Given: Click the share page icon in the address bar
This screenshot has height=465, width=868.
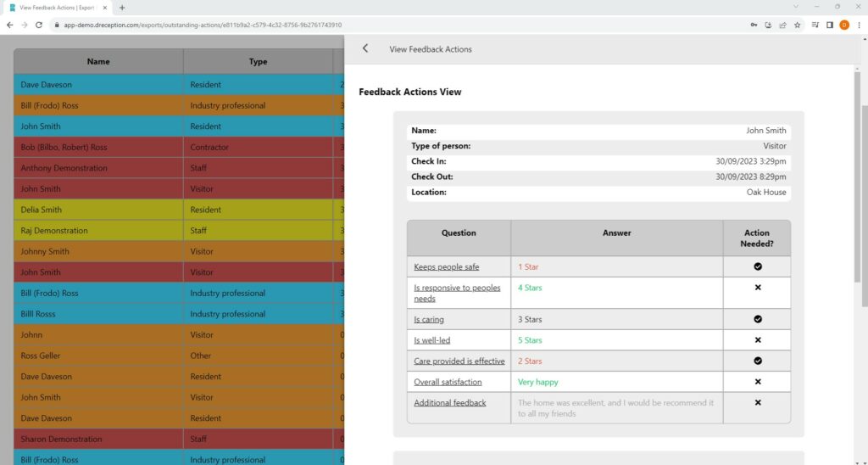Looking at the screenshot, I should pos(782,25).
